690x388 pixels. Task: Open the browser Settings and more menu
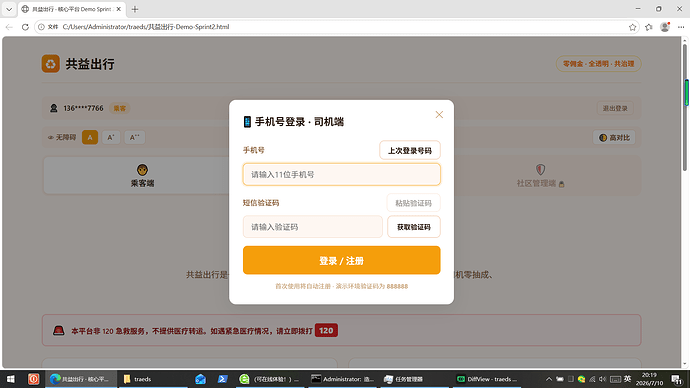point(681,27)
